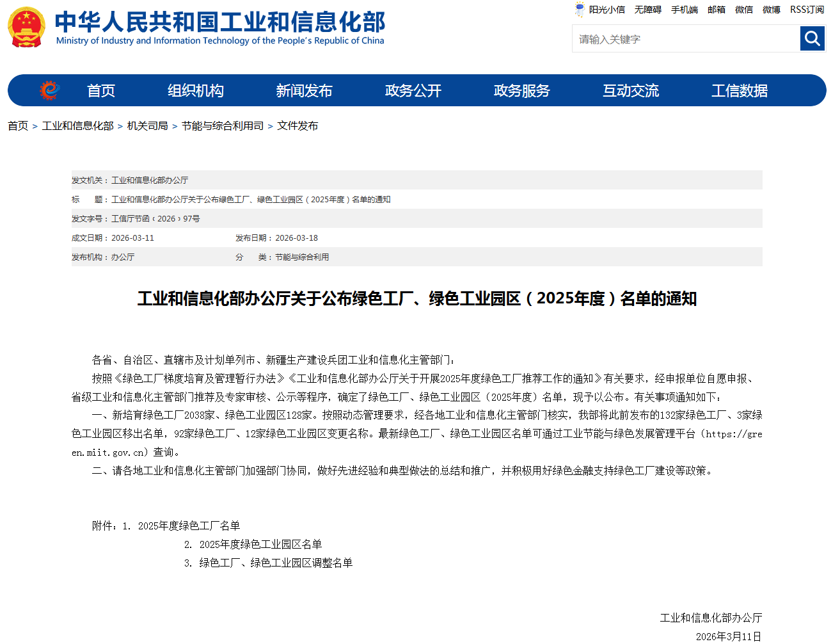Click 节能与综合利用司 in the breadcrumb
Screen dimensions: 840x644
[223, 126]
